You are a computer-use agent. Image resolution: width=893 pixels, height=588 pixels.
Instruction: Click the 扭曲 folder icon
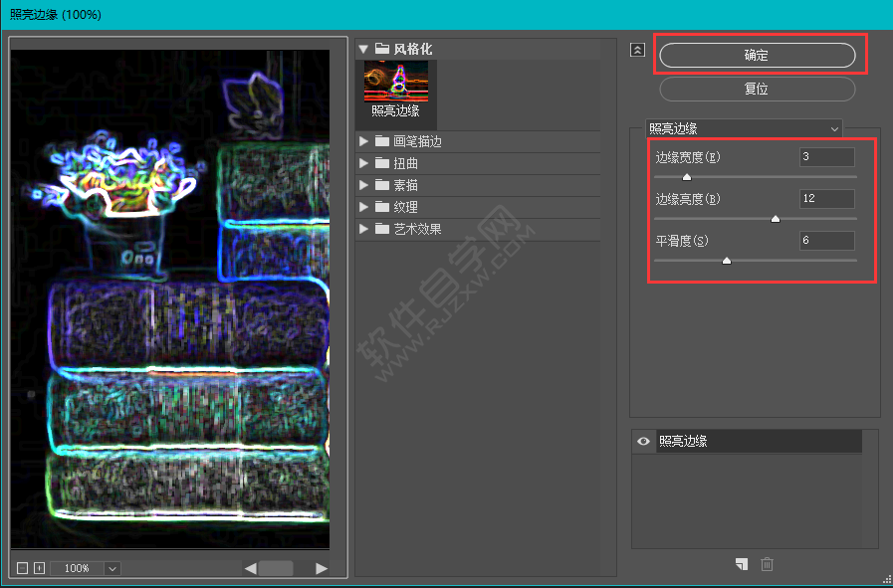[x=381, y=163]
